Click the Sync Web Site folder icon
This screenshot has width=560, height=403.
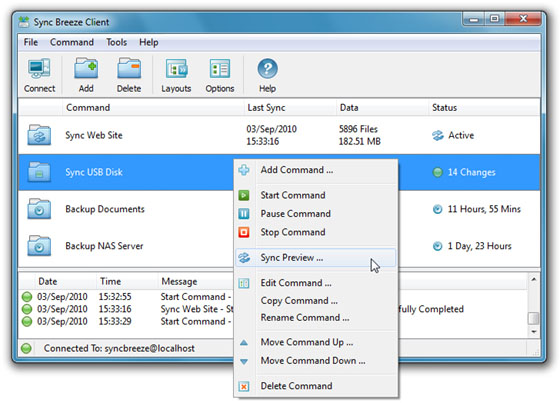pyautogui.click(x=39, y=135)
